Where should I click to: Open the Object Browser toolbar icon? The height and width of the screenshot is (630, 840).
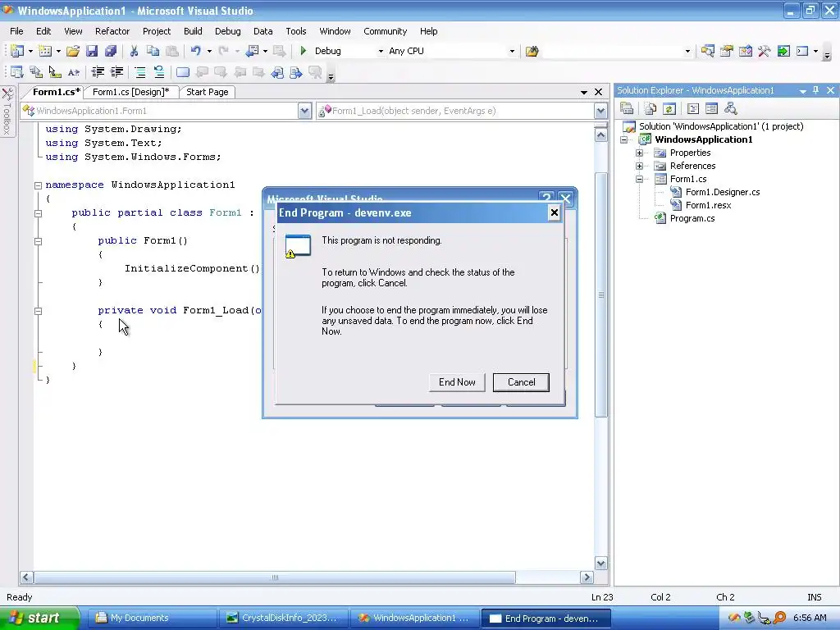point(745,51)
